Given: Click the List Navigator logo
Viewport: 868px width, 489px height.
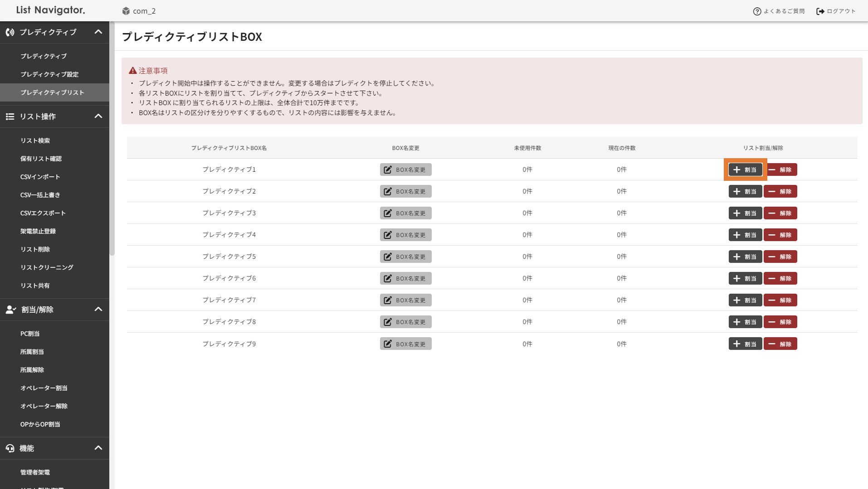Looking at the screenshot, I should [50, 10].
